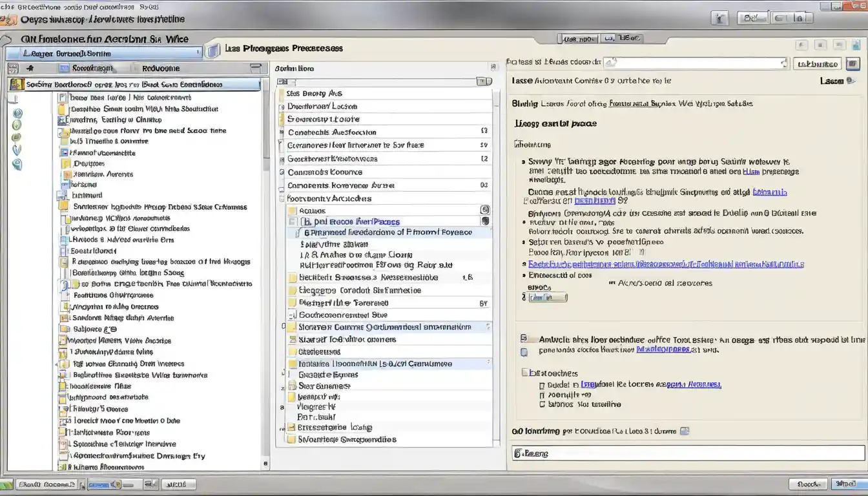This screenshot has width=868, height=496.
Task: Expand the 'Kooventy Acudeires' group in the middle list
Action: click(x=281, y=199)
